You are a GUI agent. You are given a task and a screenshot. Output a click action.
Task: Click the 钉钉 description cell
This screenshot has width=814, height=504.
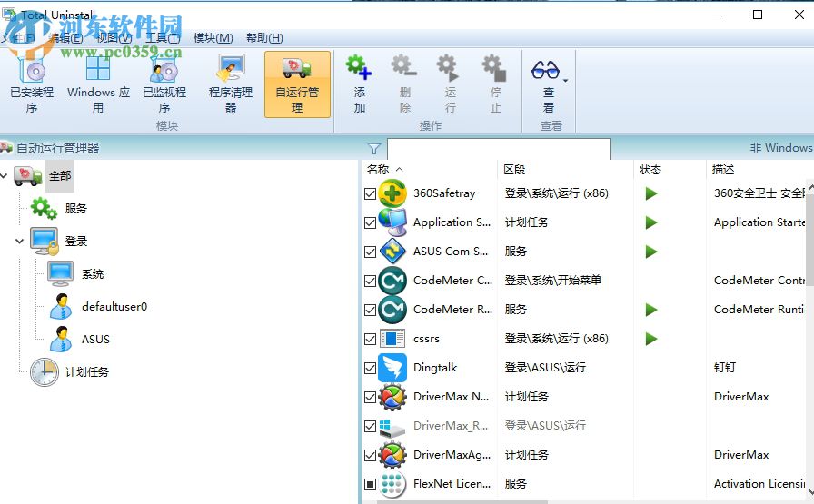click(x=725, y=368)
